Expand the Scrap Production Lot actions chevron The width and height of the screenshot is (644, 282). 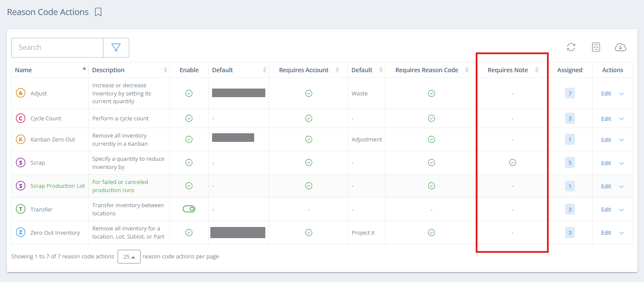(621, 186)
